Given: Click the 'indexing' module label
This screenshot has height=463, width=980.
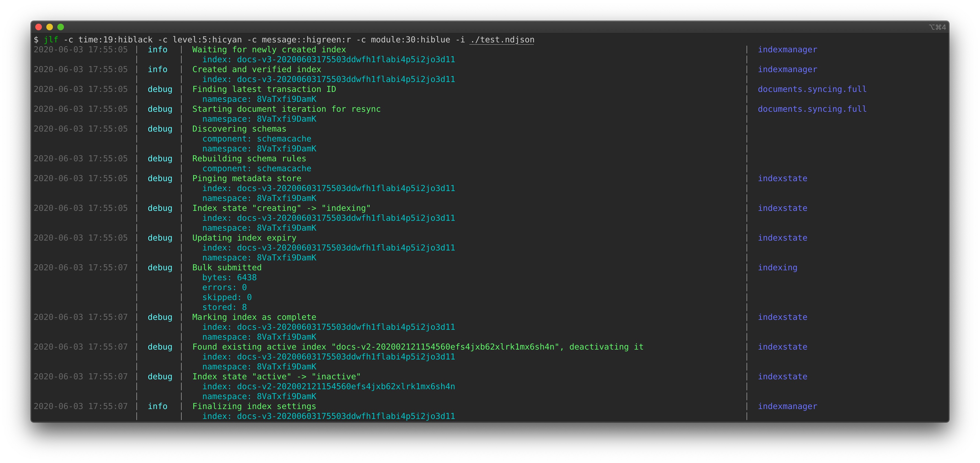Looking at the screenshot, I should 778,267.
